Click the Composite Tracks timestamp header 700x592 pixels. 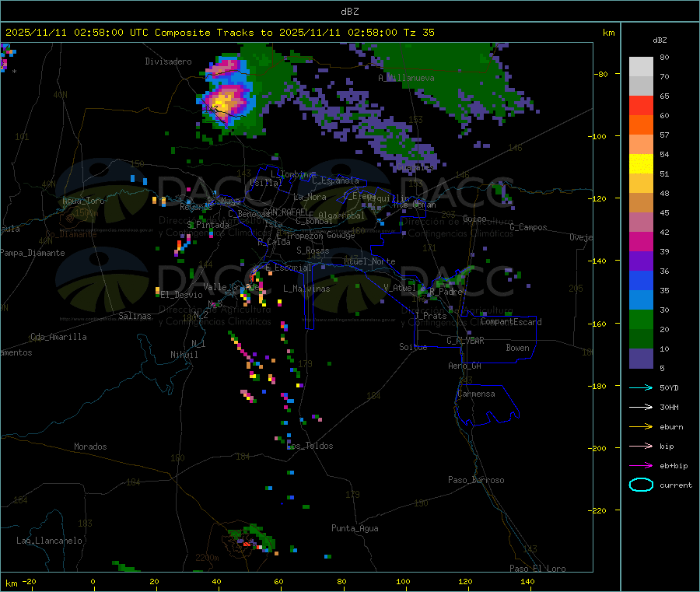pos(220,33)
